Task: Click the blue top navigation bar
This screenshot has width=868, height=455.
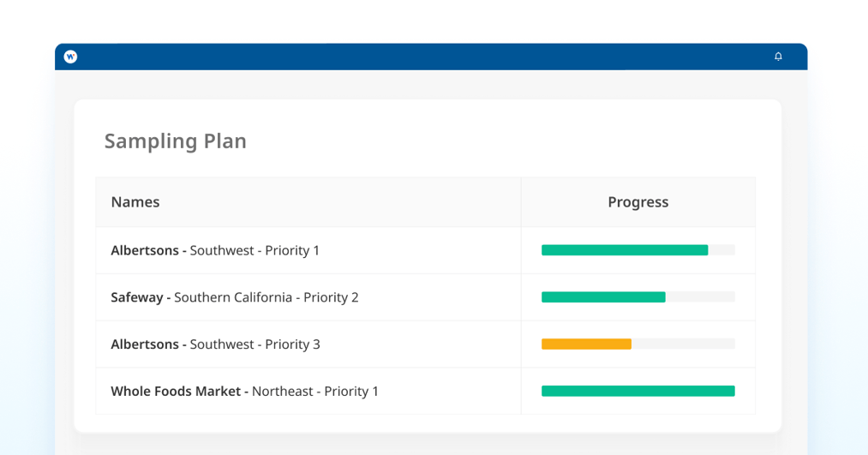Action: (x=428, y=57)
